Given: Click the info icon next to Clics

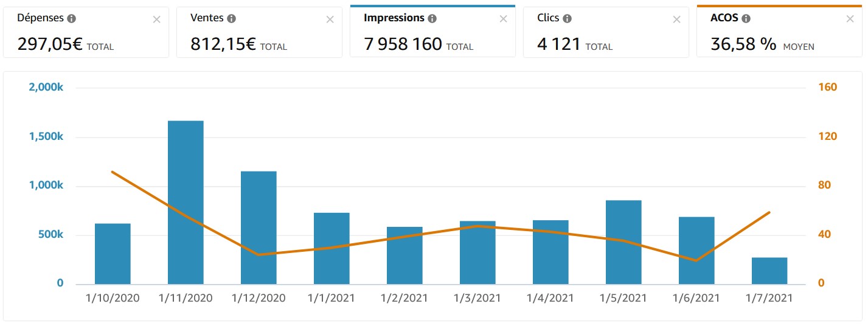Looking at the screenshot, I should coord(567,19).
